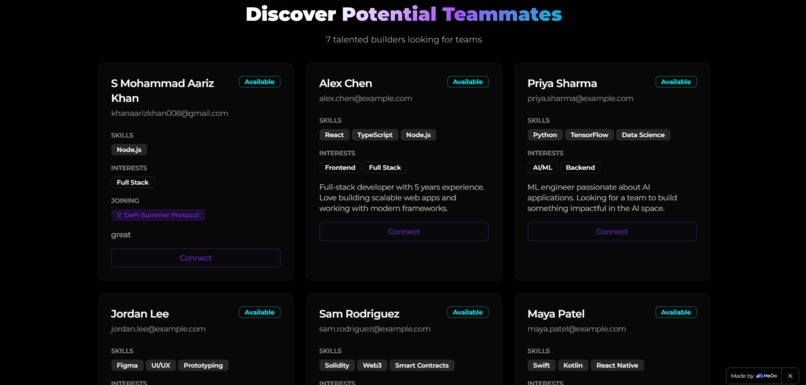The width and height of the screenshot is (806, 385).
Task: Select the Web3 skill tag
Action: point(372,365)
